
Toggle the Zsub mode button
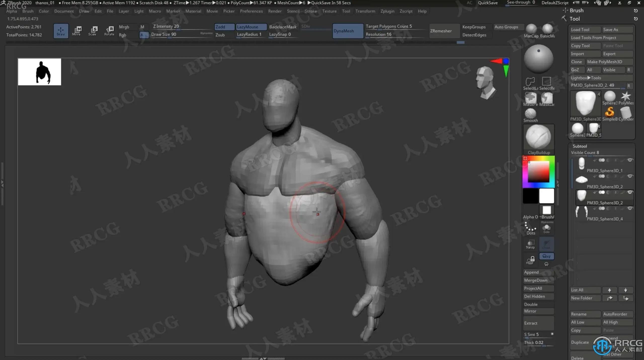(220, 35)
